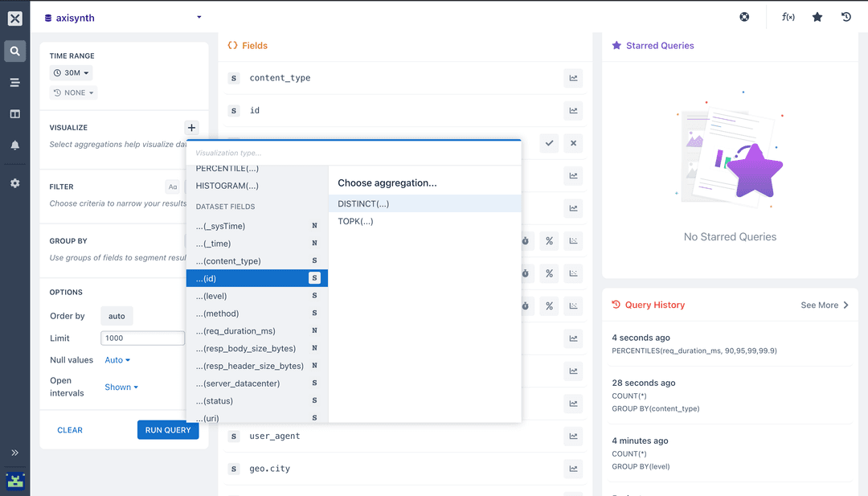Select the settings gear in the sidebar
Viewport: 868px width, 496px height.
click(14, 182)
